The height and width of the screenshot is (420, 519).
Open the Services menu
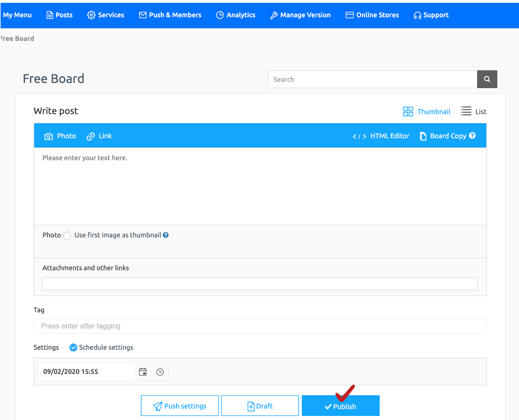point(106,15)
